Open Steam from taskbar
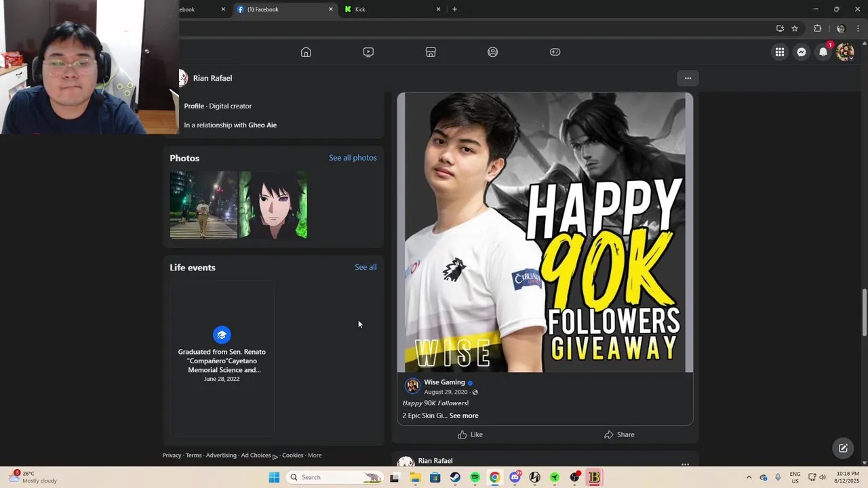868x488 pixels. click(455, 478)
